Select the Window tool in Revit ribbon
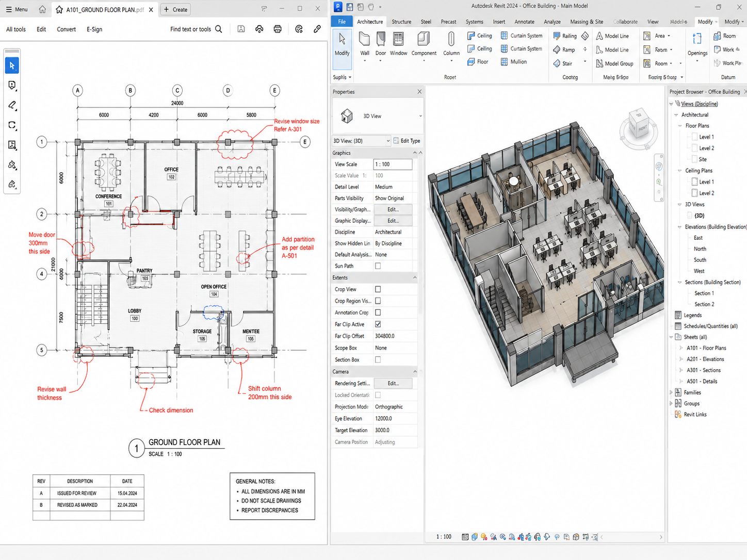 click(398, 44)
